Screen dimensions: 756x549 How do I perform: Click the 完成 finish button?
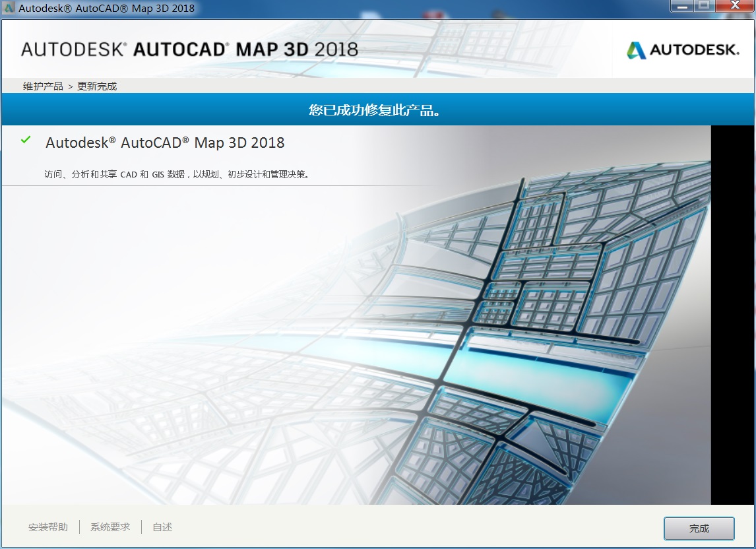pos(699,529)
